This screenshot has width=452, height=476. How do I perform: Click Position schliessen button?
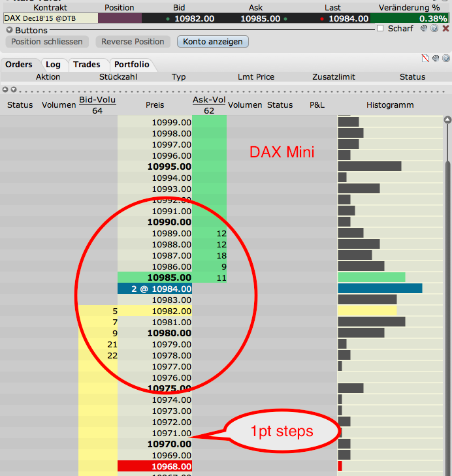47,42
